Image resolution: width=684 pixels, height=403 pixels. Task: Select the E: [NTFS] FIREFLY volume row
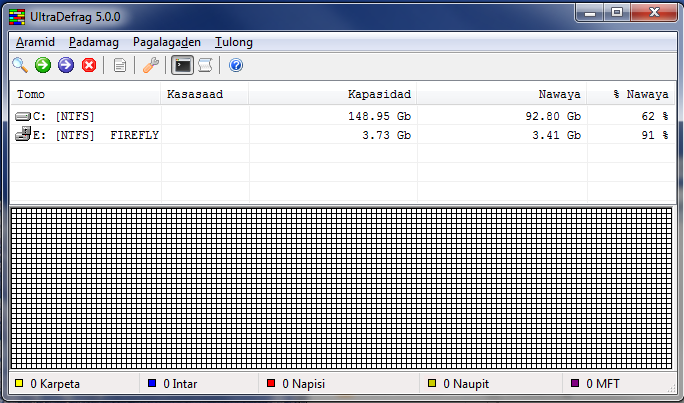(x=342, y=135)
